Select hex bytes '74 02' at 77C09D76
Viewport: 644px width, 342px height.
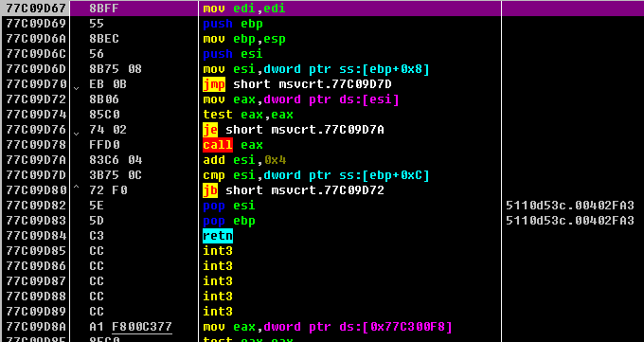(108, 130)
